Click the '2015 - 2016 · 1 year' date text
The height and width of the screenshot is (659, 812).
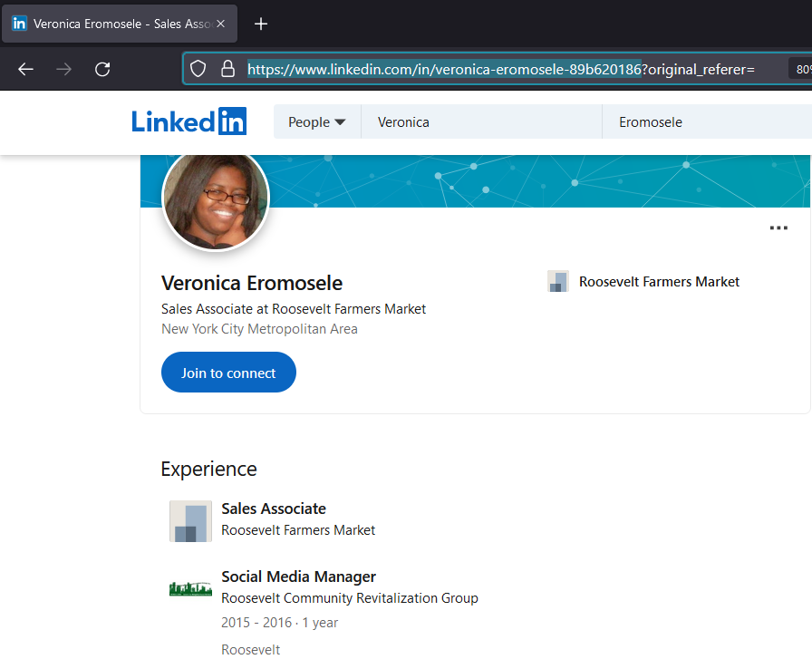coord(280,622)
